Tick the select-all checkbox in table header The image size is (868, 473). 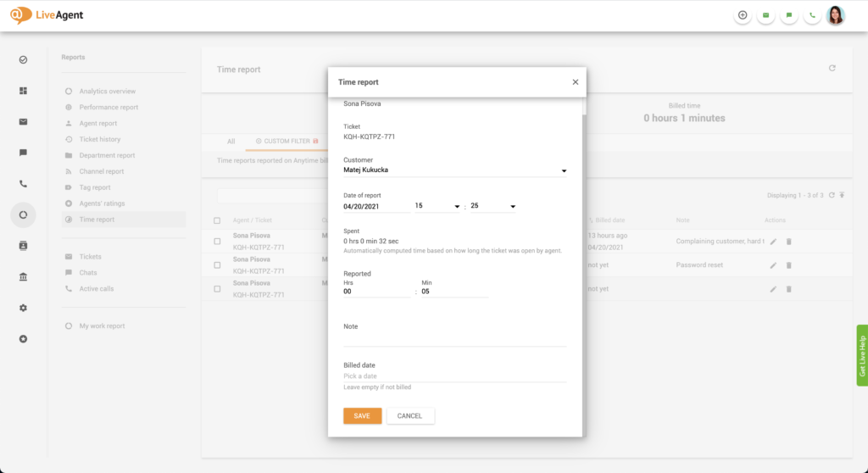point(217,220)
